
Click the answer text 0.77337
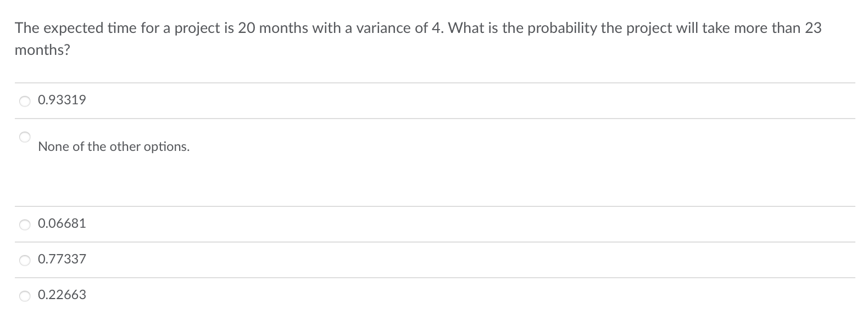[61, 260]
